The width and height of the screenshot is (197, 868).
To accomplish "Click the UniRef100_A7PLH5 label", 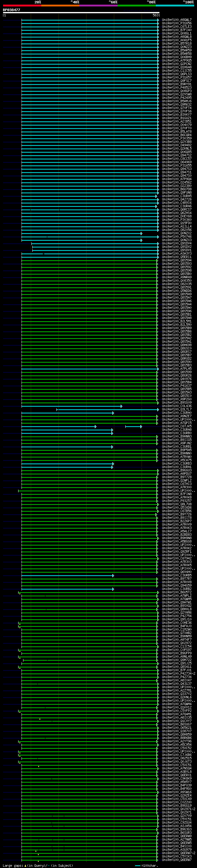I will pos(177,369).
